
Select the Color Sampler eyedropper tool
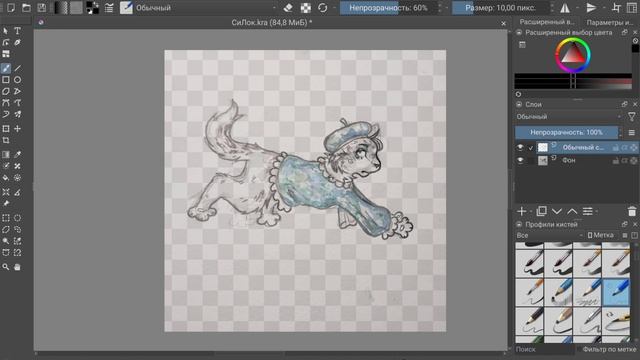18,154
